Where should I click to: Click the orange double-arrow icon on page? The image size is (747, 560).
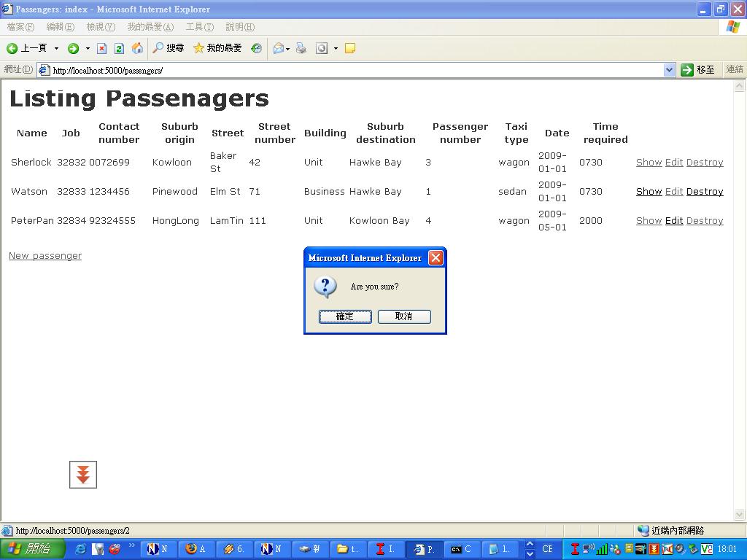pos(83,474)
